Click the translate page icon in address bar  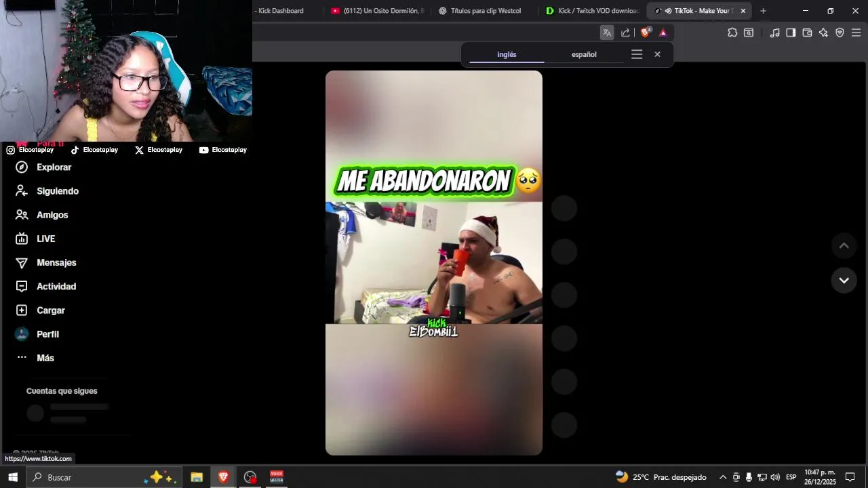[x=607, y=33]
